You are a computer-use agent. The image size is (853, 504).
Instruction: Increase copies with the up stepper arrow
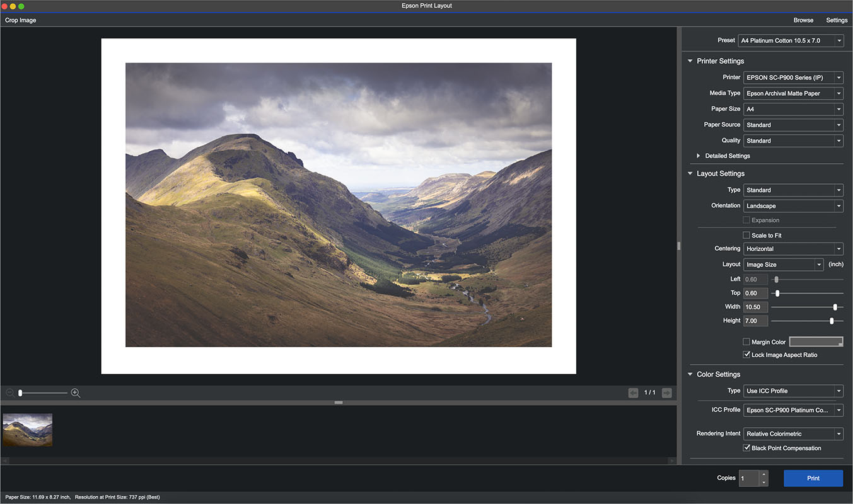(763, 474)
